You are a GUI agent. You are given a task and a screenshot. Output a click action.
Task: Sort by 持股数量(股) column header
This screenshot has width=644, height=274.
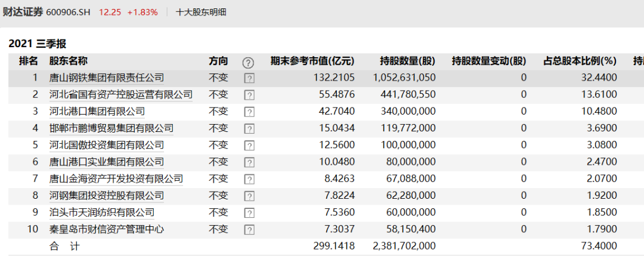coord(407,61)
